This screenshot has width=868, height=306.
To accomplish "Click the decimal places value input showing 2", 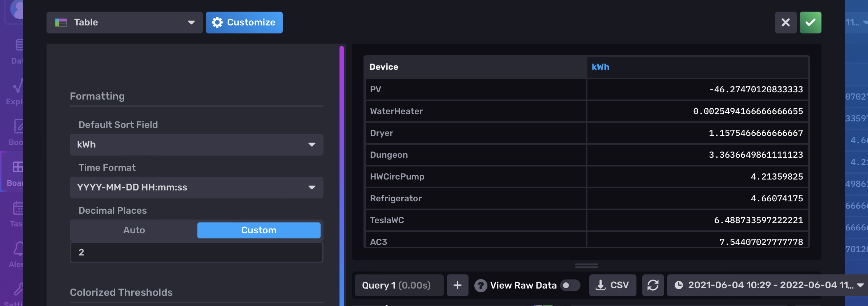I will click(196, 252).
